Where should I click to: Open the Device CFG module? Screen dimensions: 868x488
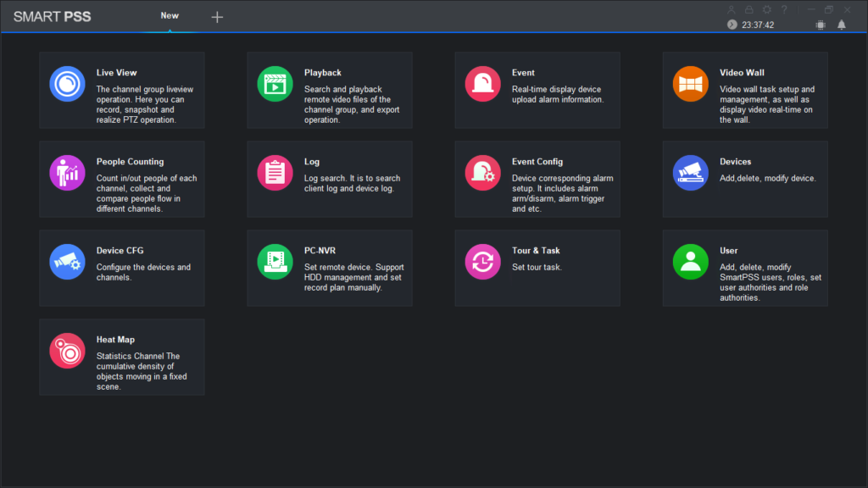pyautogui.click(x=121, y=268)
